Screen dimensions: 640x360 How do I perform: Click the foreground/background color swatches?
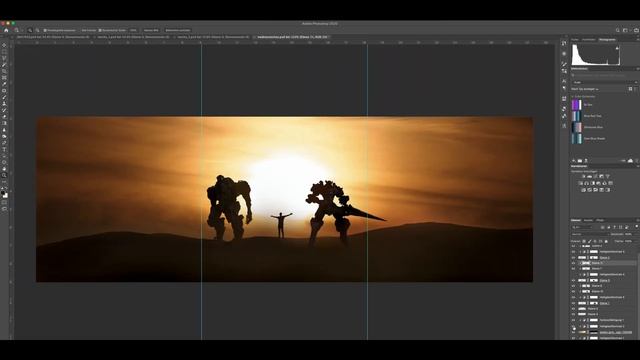[x=4, y=195]
